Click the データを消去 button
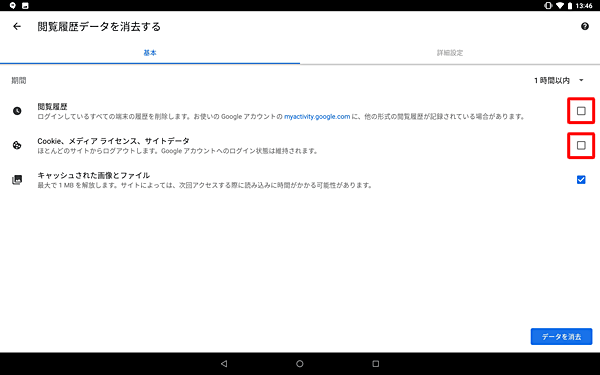This screenshot has width=600, height=375. pyautogui.click(x=561, y=337)
